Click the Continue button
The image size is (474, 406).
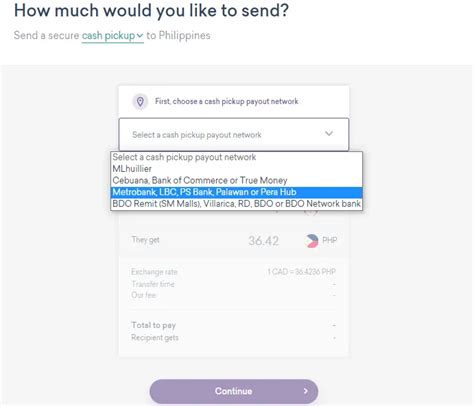234,391
